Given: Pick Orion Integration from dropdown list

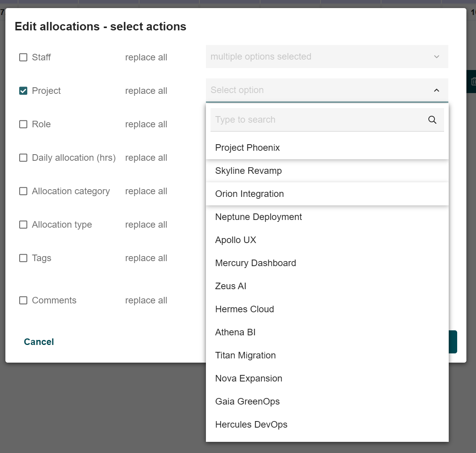Looking at the screenshot, I should tap(249, 194).
